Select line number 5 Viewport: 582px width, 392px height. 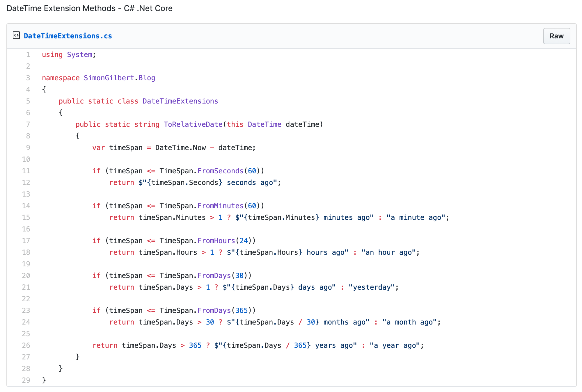click(28, 101)
